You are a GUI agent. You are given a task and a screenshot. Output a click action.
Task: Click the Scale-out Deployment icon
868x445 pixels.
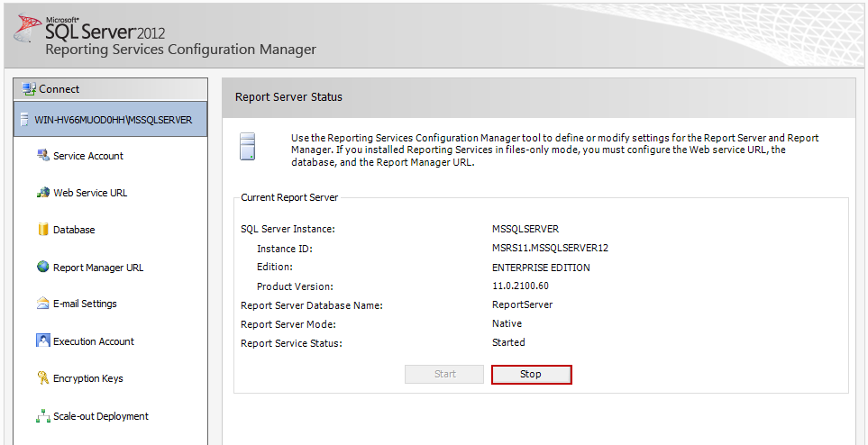(42, 416)
